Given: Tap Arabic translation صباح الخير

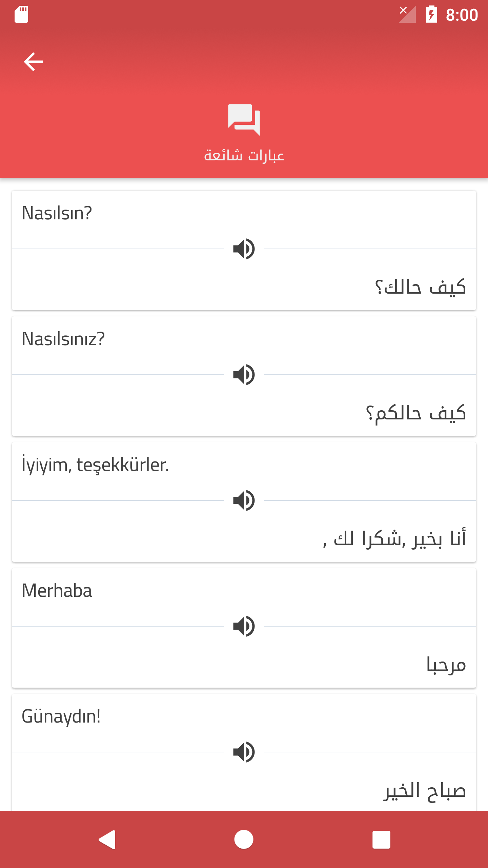Looking at the screenshot, I should click(425, 791).
